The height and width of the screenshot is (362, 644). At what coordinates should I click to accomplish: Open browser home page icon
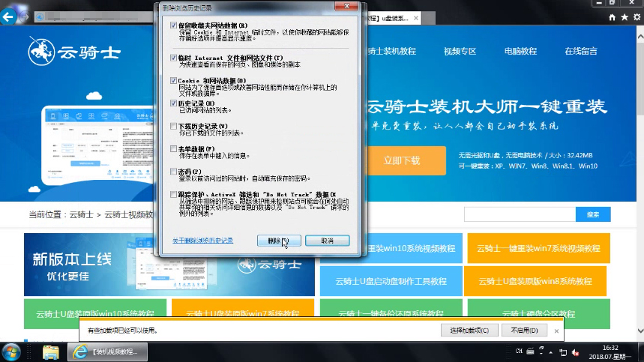tap(612, 17)
